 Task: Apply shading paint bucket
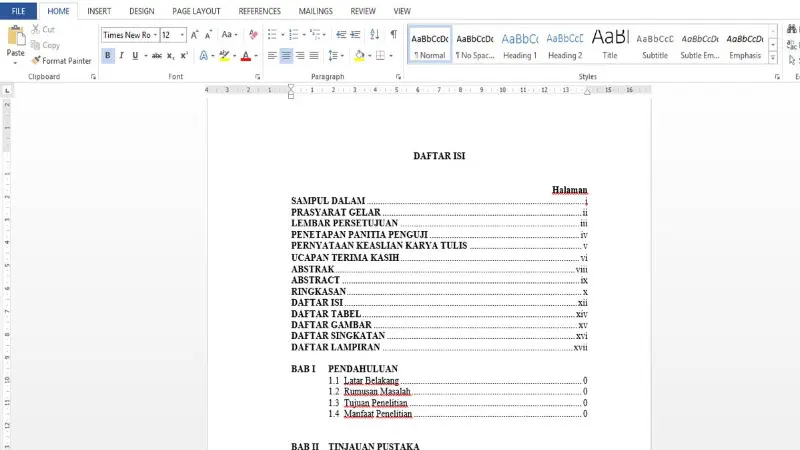[360, 56]
